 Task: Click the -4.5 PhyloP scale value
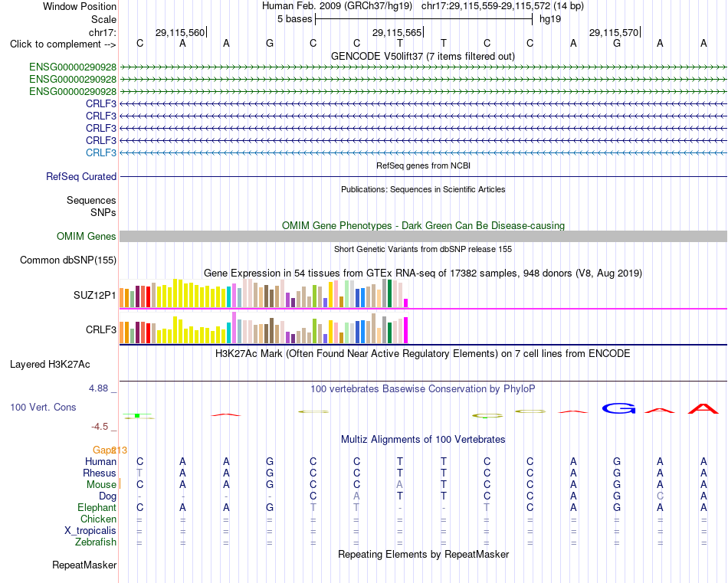100,426
